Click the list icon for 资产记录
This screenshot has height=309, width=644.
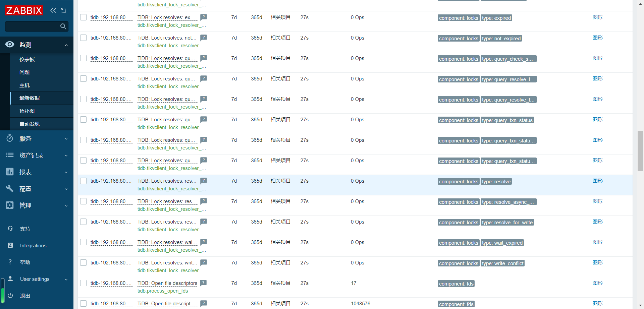[x=10, y=155]
